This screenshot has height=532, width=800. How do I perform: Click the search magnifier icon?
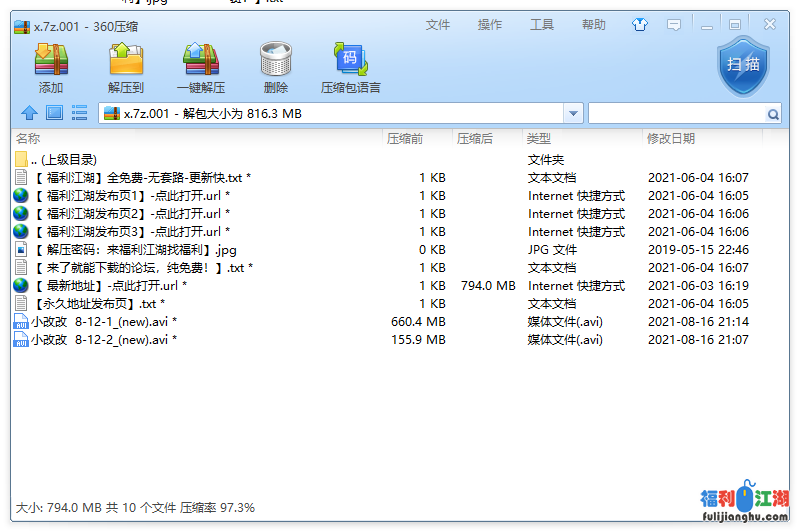773,115
